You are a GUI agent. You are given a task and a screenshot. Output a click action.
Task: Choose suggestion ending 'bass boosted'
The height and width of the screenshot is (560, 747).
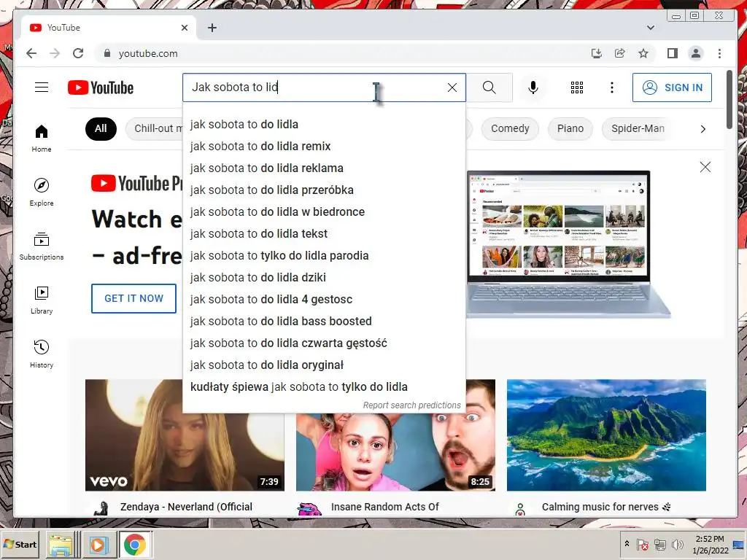point(324,322)
